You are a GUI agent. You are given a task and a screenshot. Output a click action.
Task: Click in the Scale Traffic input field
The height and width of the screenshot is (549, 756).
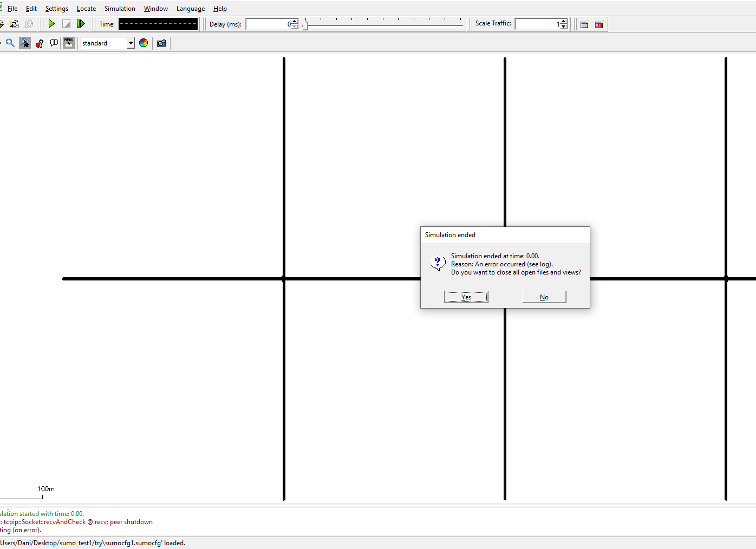[538, 24]
